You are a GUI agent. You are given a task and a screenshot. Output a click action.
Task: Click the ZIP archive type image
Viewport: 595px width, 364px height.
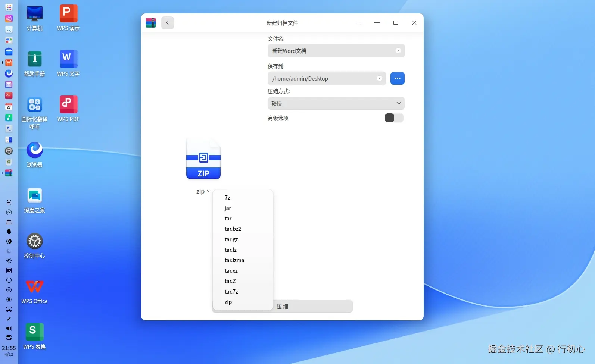pos(203,159)
